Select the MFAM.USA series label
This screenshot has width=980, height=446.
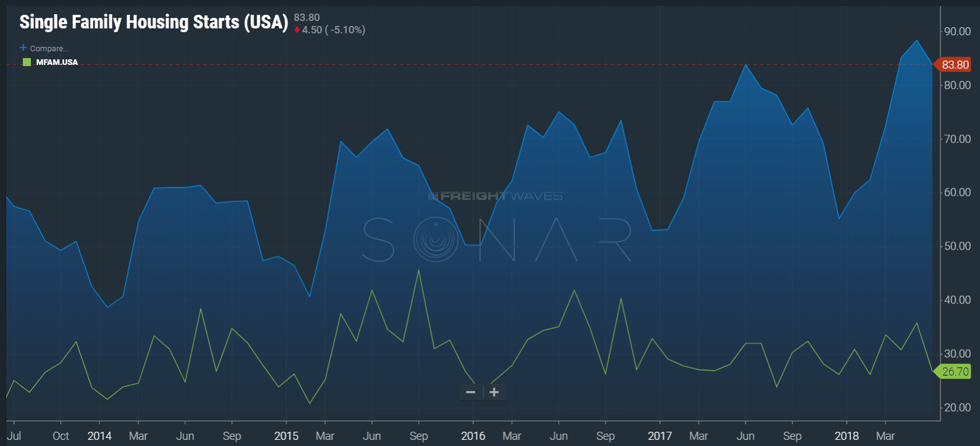pyautogui.click(x=57, y=62)
